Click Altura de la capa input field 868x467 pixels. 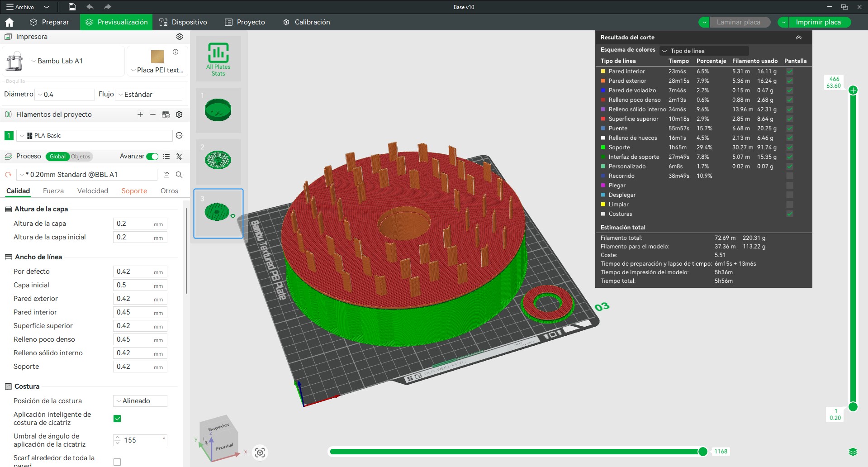[140, 224]
